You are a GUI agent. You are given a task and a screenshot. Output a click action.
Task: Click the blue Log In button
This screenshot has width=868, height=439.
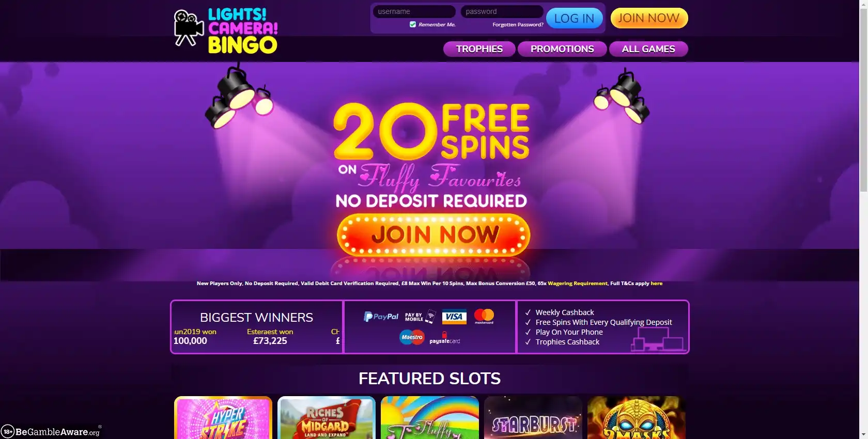[x=574, y=19]
